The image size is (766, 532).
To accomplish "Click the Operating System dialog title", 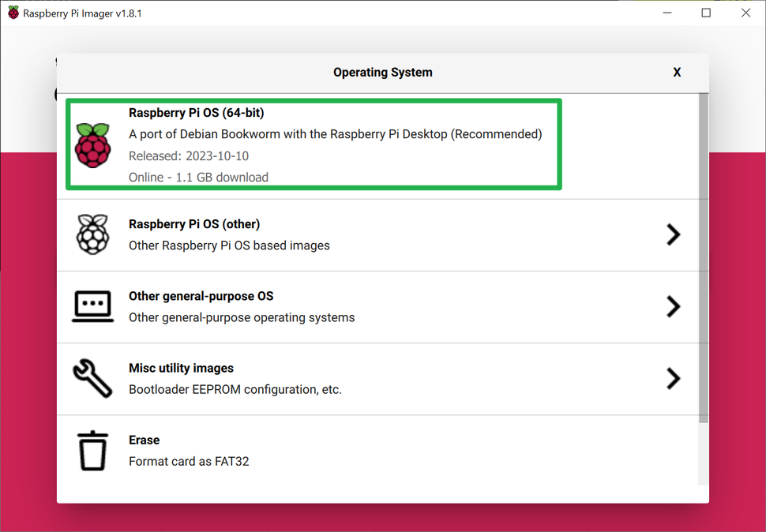I will point(383,72).
